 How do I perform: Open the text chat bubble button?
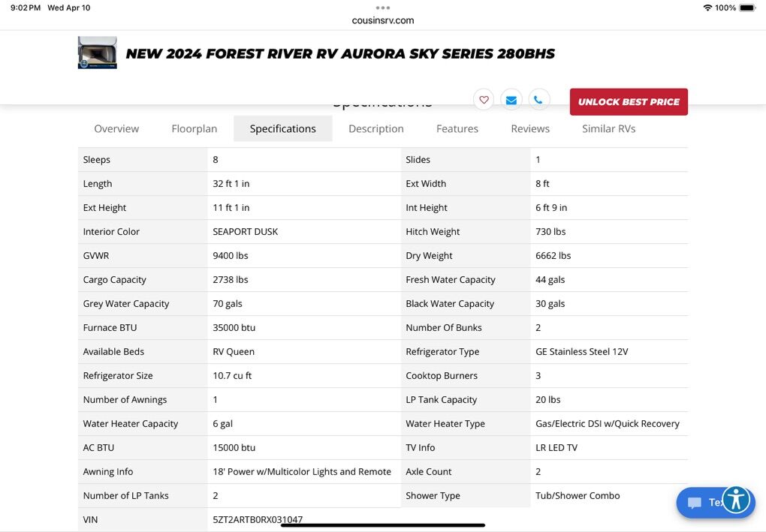point(698,503)
